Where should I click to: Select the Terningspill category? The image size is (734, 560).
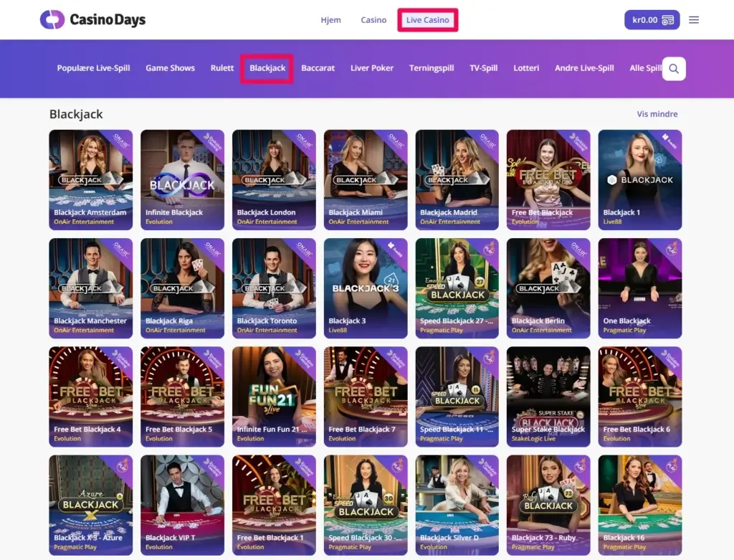pos(432,68)
